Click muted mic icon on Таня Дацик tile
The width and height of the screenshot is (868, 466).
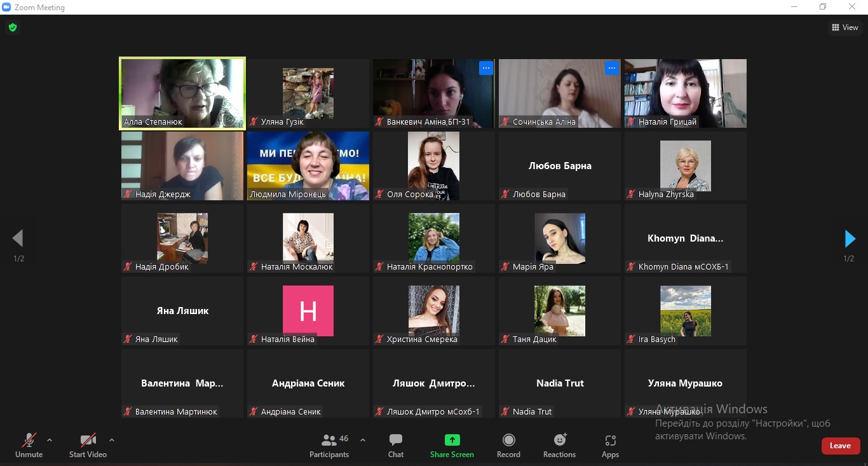[506, 339]
